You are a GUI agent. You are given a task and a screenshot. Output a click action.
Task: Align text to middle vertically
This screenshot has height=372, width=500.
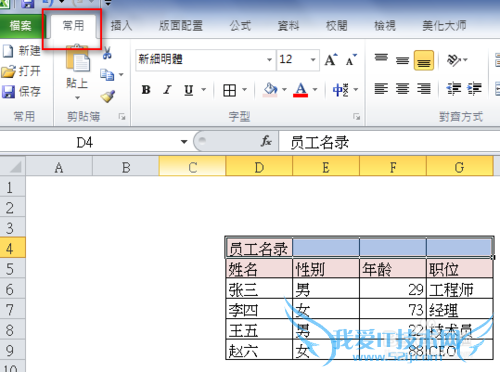(x=402, y=60)
